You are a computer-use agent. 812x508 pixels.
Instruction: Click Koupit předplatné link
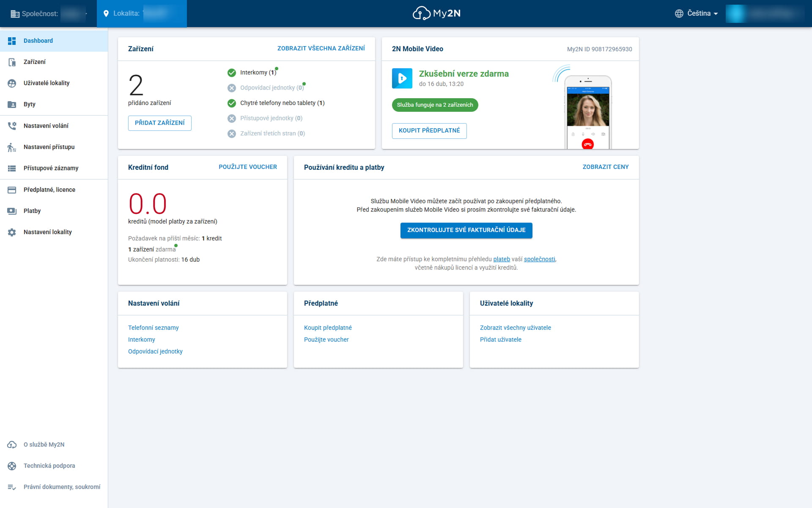pyautogui.click(x=328, y=328)
